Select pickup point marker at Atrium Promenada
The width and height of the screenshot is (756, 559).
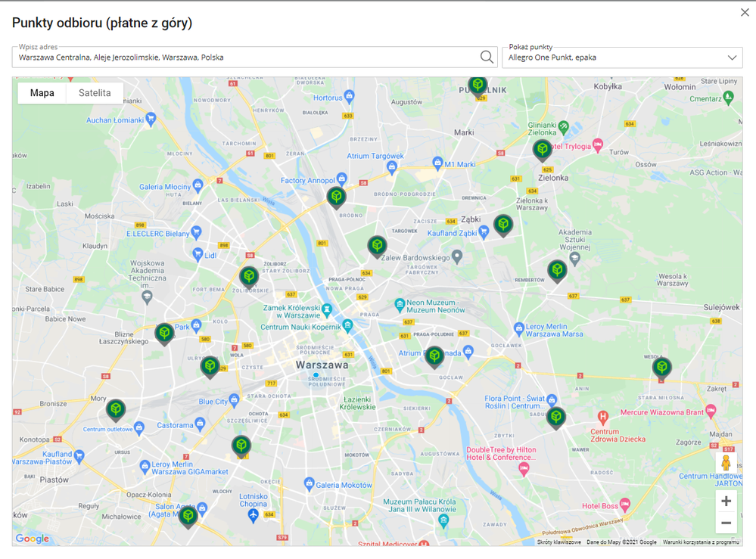(x=434, y=357)
